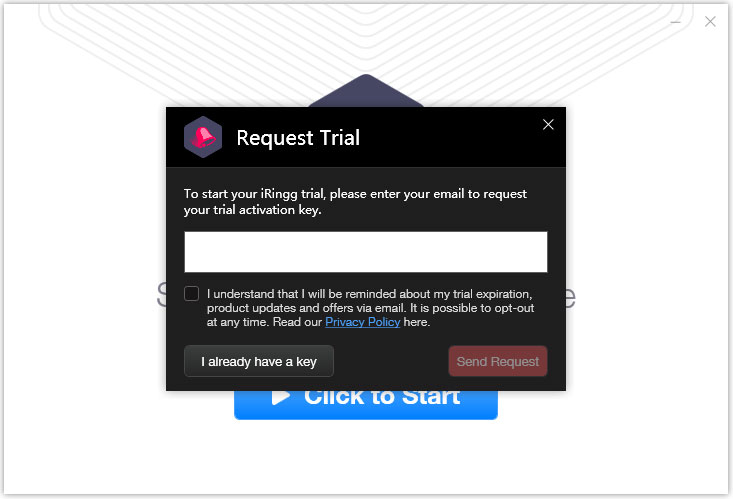Click blank white area below Start button

[x=366, y=456]
